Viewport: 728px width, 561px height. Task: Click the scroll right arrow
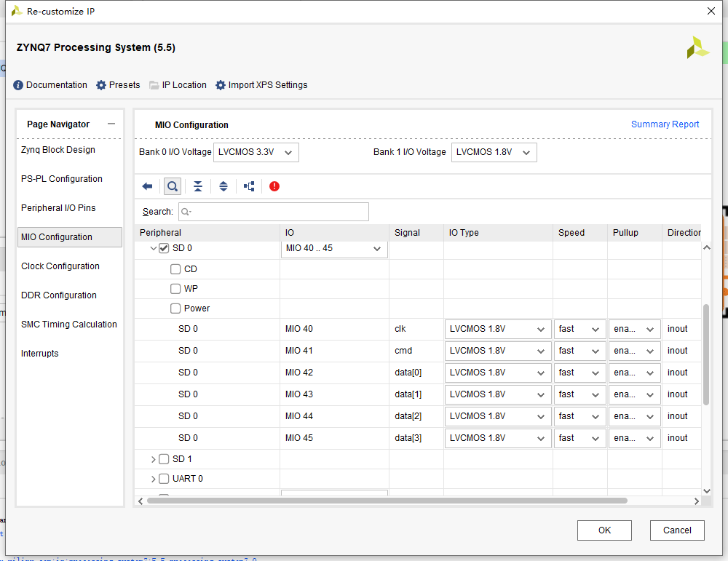[x=697, y=501]
